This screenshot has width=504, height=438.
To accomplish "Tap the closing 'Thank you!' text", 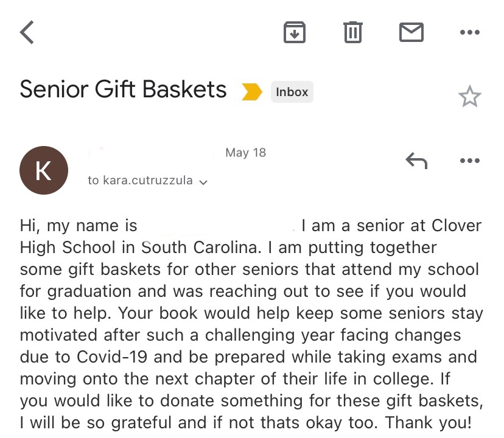I will 428,422.
